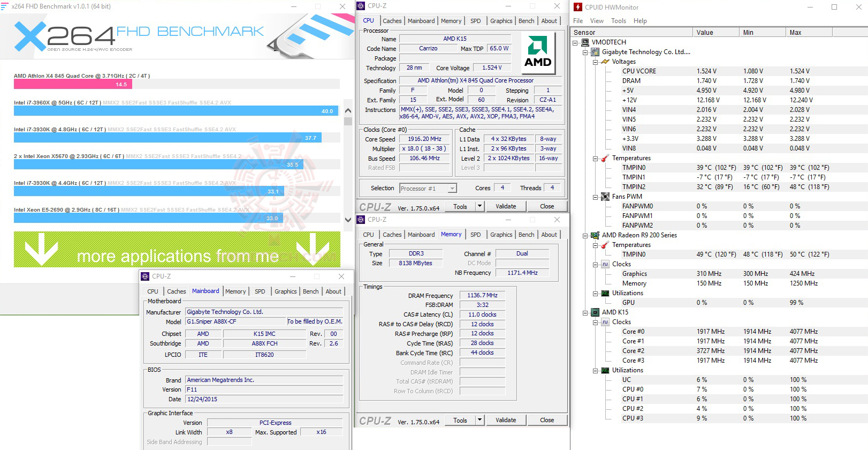Switch to the CPU tab in the Mainboard CPU-Z window
The height and width of the screenshot is (450, 868).
click(x=153, y=291)
